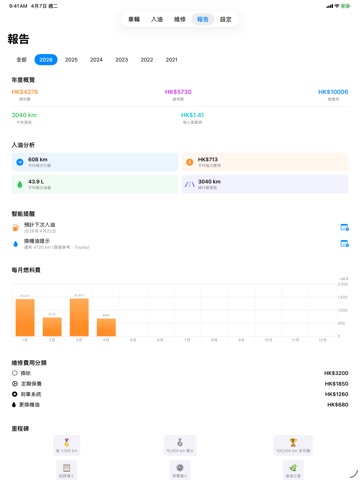360x480 pixels.
Task: Open the 1,000 km medal milestone badge
Action: point(67,445)
